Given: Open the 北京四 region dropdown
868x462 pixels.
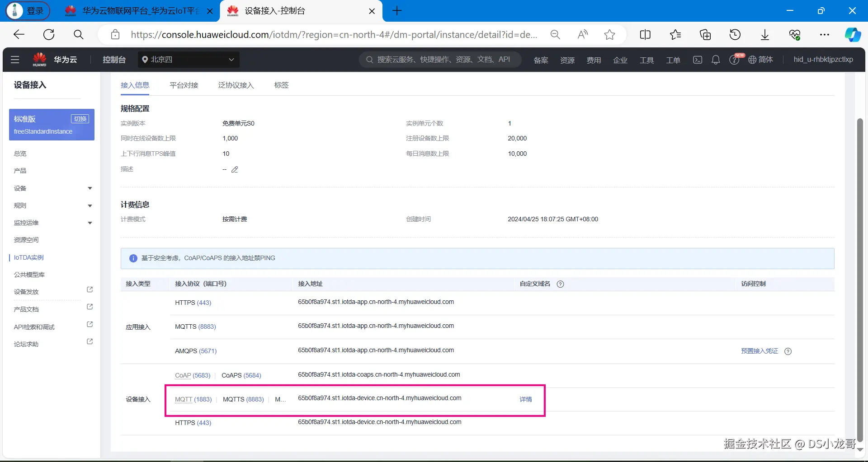Looking at the screenshot, I should point(189,60).
